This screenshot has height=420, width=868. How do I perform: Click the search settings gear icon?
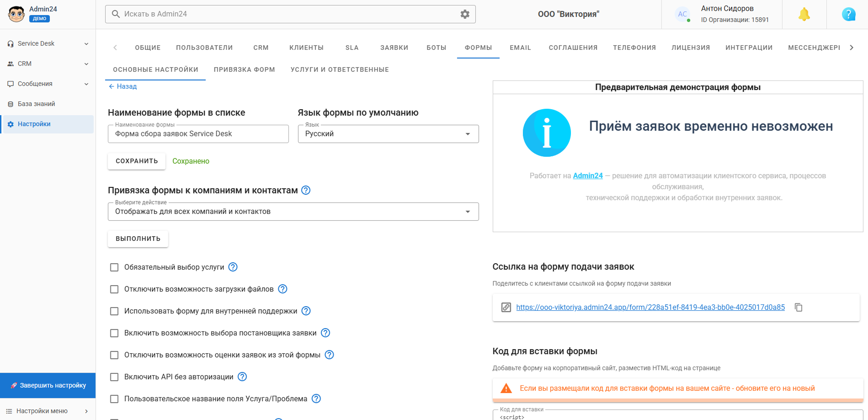[465, 14]
